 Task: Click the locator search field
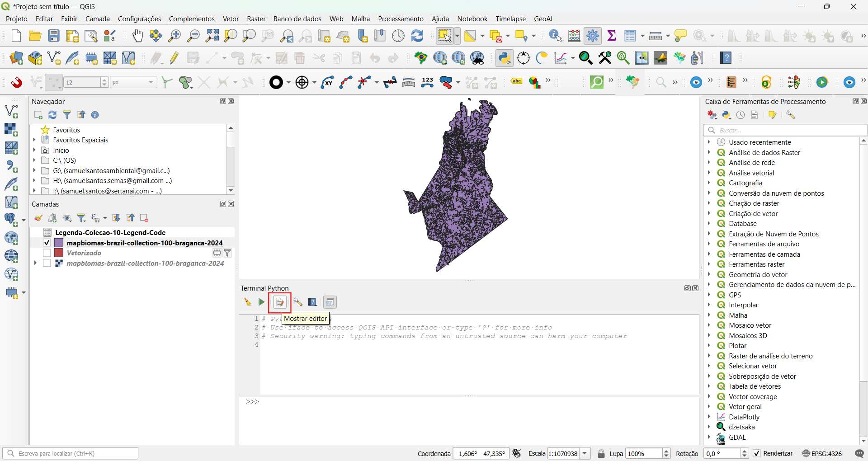71,453
